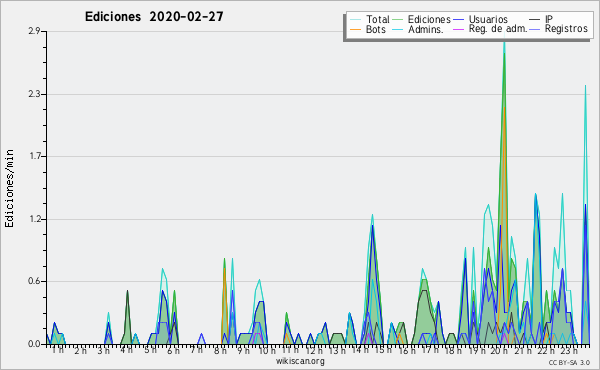The image size is (600, 370).
Task: Click the CC BY-SA 3.0 license text
Action: pos(569,362)
